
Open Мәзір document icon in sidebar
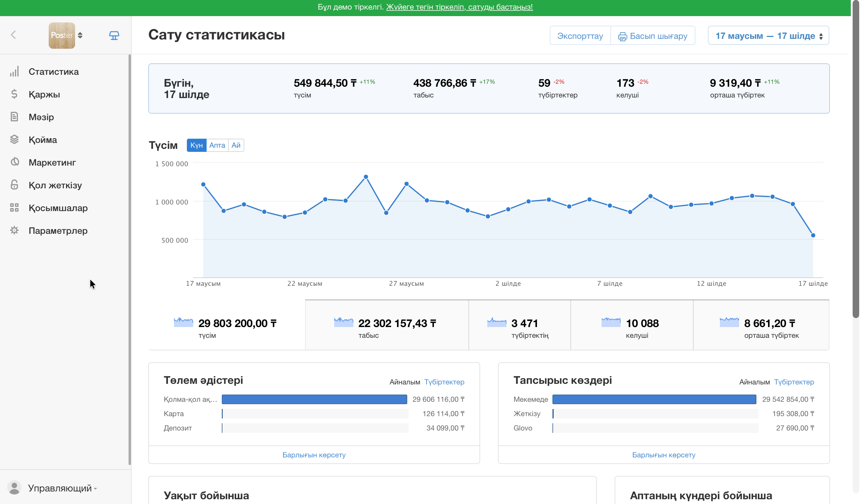[14, 117]
